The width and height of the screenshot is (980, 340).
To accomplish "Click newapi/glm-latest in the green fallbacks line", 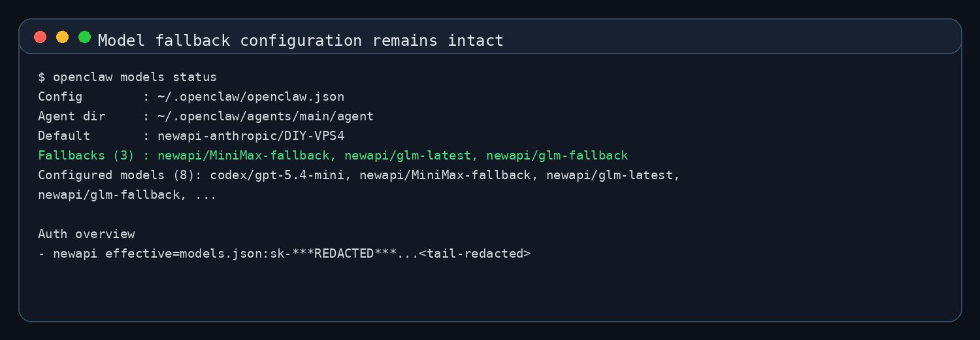I will coord(408,156).
